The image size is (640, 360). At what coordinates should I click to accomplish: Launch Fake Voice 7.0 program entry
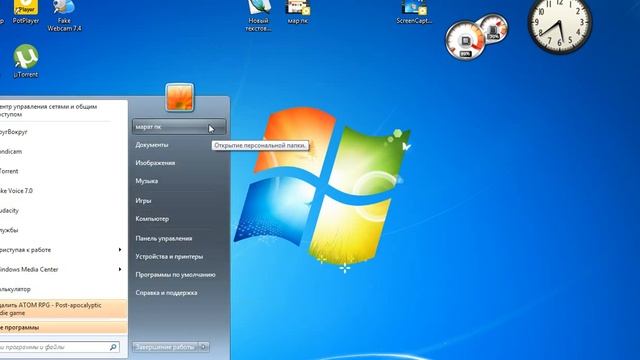63,191
